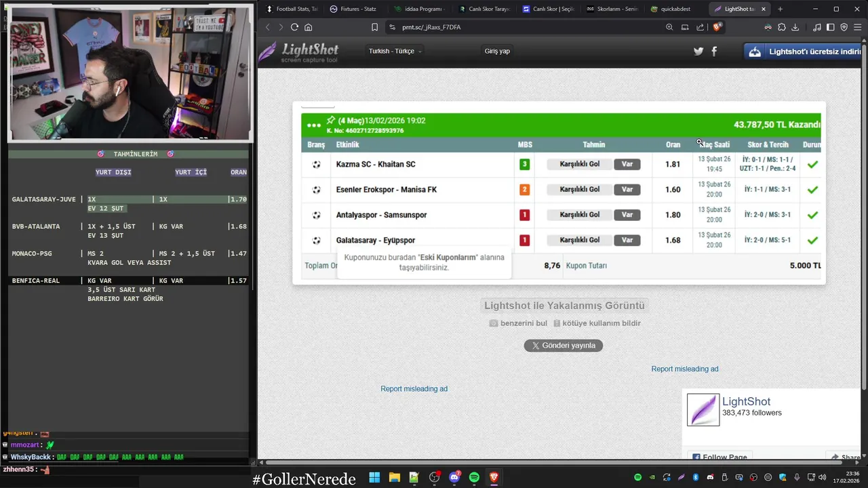Switch to Canlı Skor Tarayıcı tab
Image resolution: width=868 pixels, height=488 pixels.
click(483, 9)
